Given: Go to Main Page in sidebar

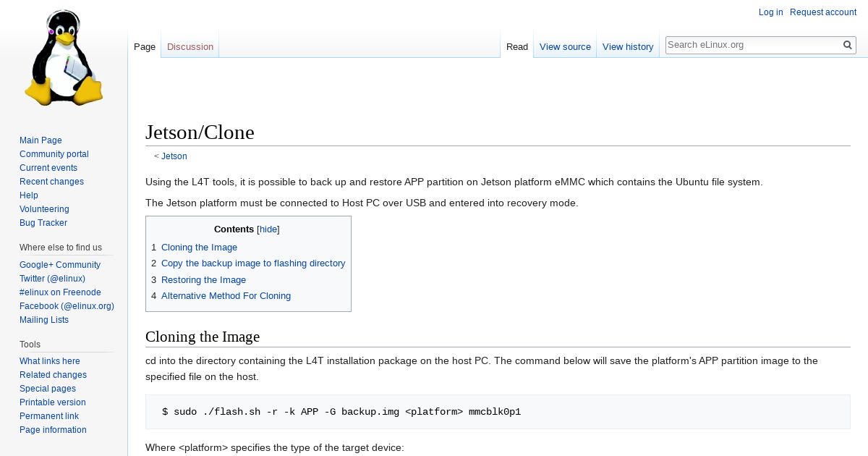Looking at the screenshot, I should 41,140.
